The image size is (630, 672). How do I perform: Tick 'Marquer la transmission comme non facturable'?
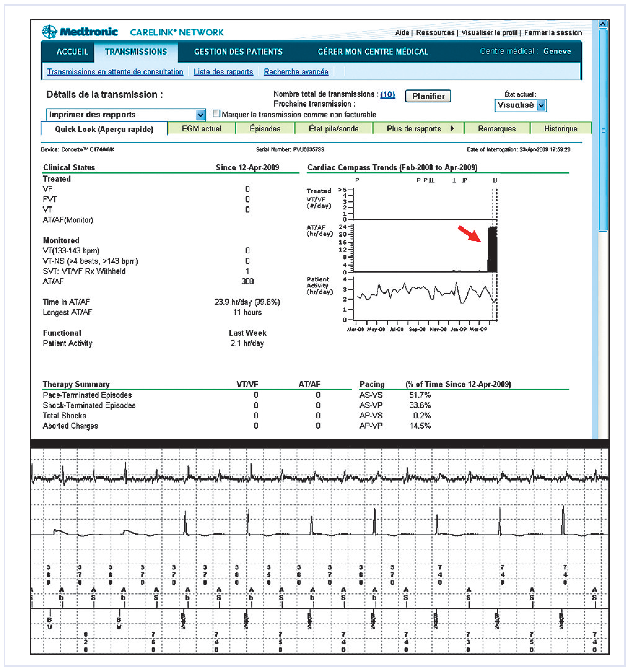tap(216, 114)
